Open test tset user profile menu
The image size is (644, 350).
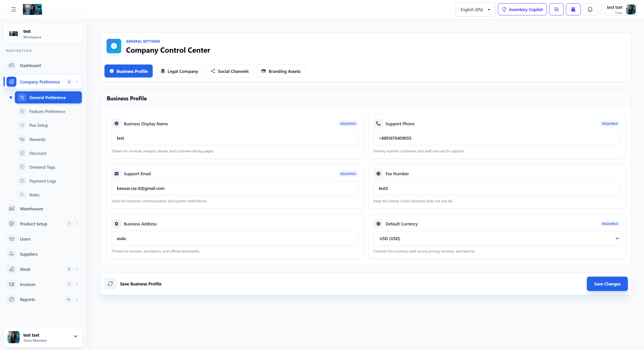pyautogui.click(x=621, y=10)
